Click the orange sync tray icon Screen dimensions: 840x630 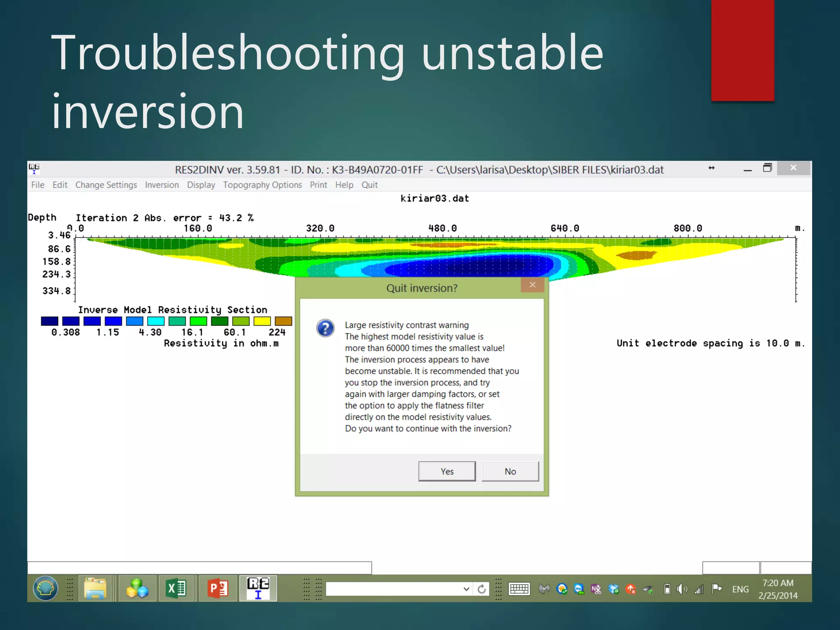pyautogui.click(x=562, y=589)
